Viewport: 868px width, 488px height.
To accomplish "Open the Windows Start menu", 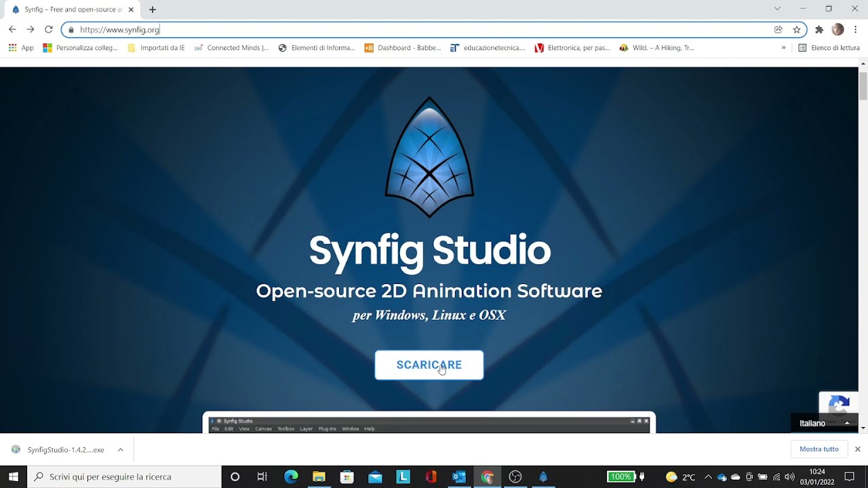I will (x=14, y=476).
